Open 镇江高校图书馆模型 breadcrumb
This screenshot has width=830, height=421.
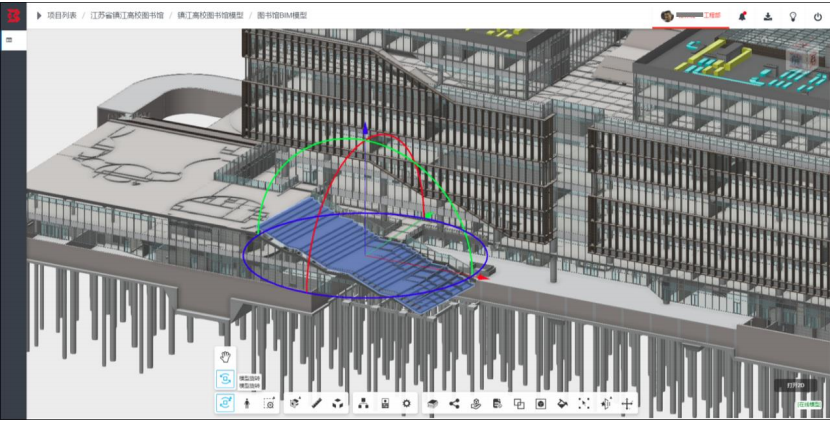211,15
